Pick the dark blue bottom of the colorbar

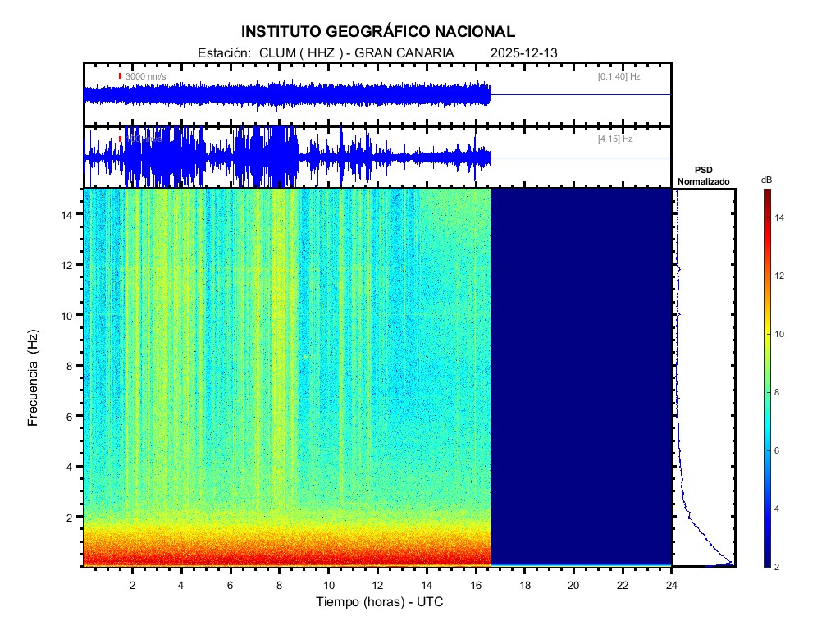pos(766,561)
